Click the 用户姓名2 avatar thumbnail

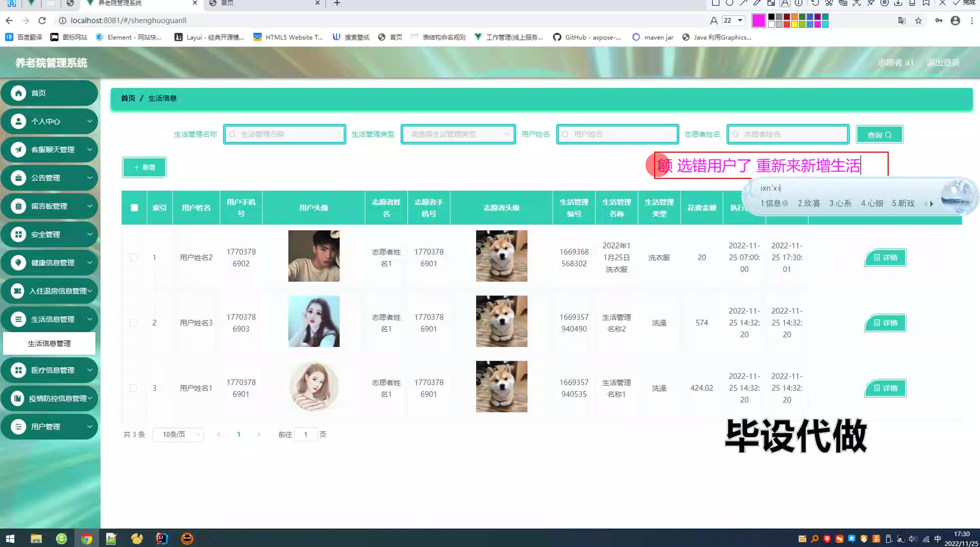[x=314, y=256]
